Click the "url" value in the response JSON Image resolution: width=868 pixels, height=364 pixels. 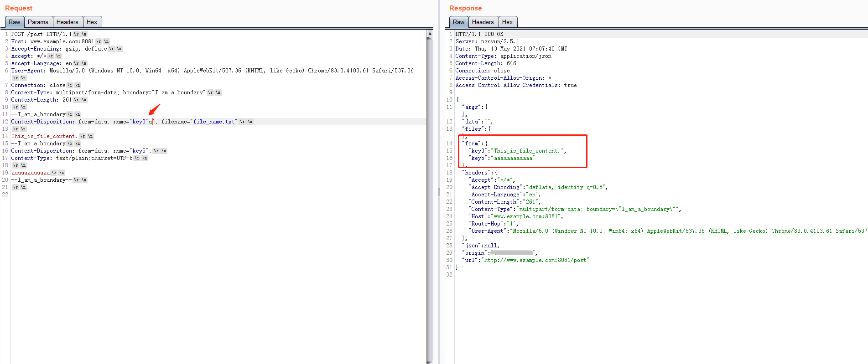pos(535,260)
